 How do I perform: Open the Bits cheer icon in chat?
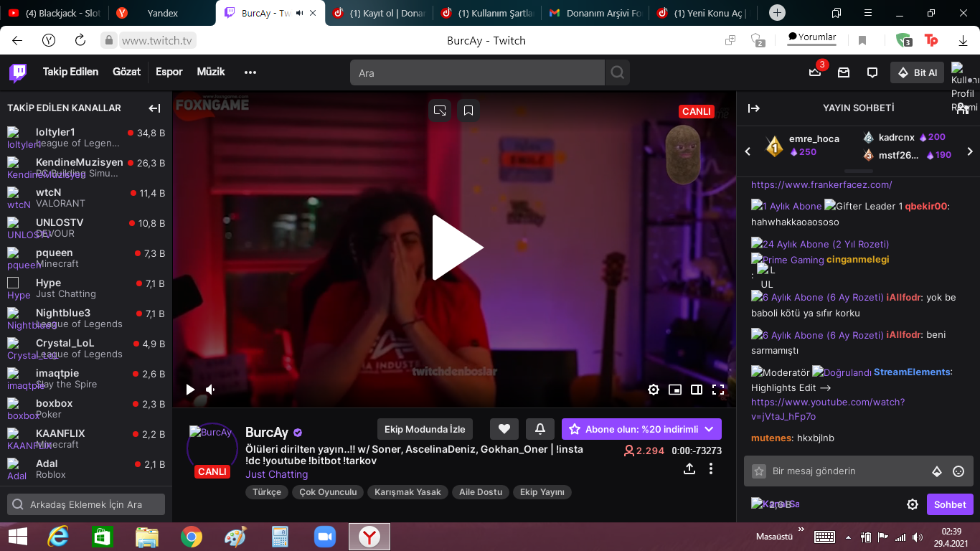pyautogui.click(x=937, y=471)
